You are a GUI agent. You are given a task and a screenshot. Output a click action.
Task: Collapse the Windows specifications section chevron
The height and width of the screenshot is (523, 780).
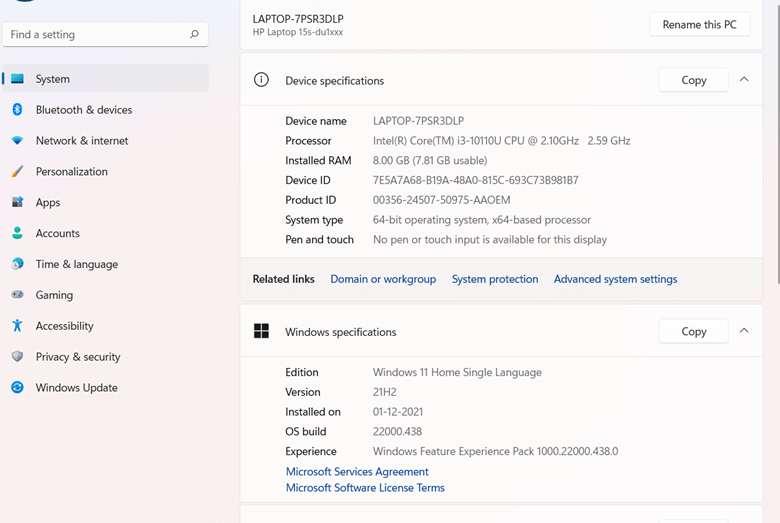[744, 331]
